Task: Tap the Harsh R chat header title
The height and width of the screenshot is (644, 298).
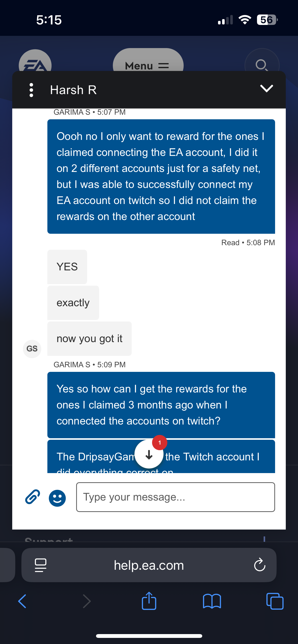Action: pyautogui.click(x=73, y=90)
